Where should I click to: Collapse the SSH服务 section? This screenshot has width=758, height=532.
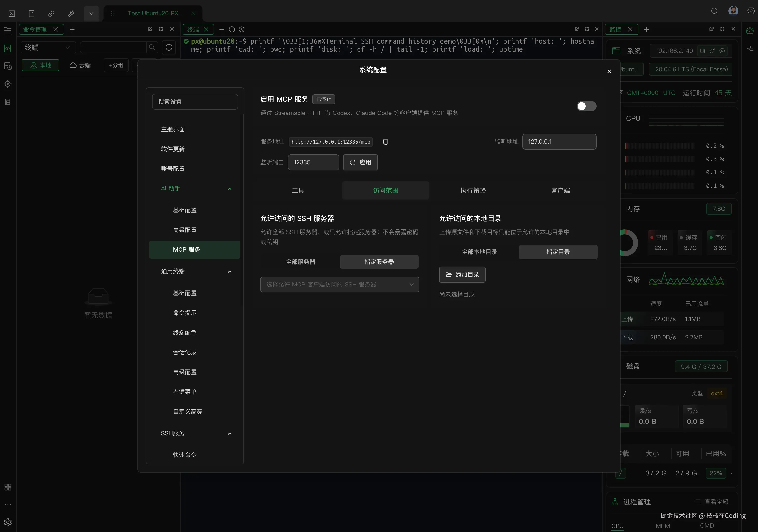point(229,433)
